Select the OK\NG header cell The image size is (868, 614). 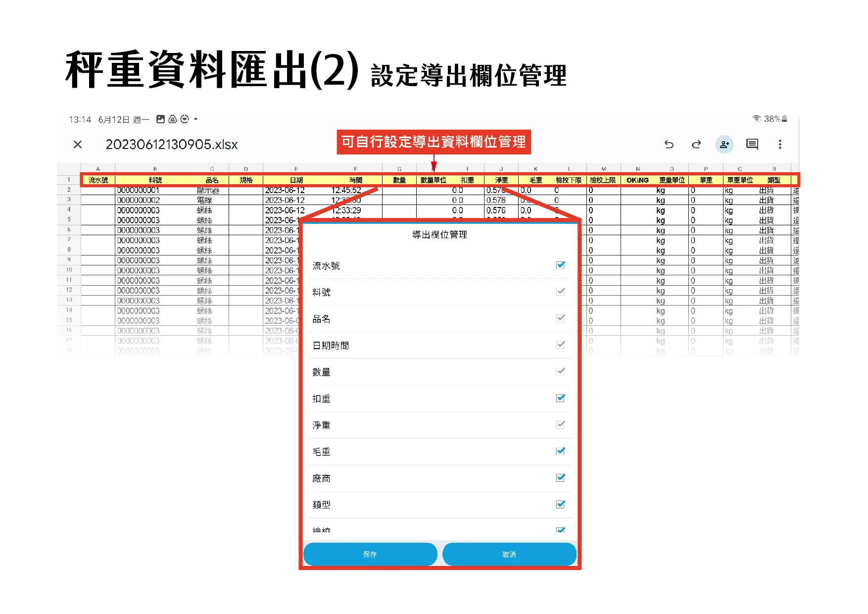click(x=637, y=180)
